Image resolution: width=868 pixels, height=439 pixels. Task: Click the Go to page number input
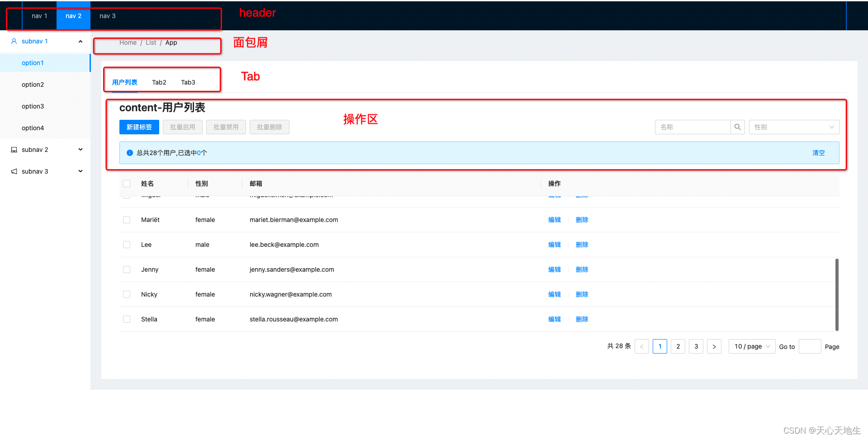pos(810,346)
